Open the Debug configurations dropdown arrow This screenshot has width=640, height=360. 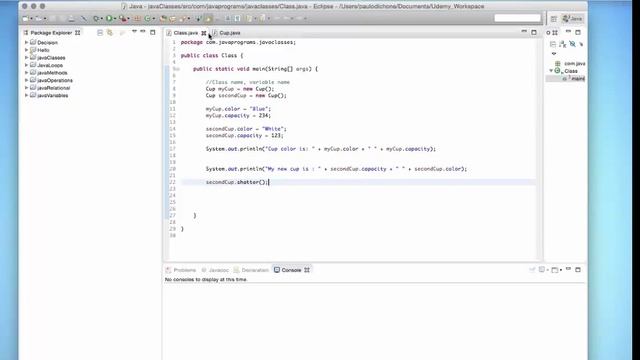tap(102, 19)
